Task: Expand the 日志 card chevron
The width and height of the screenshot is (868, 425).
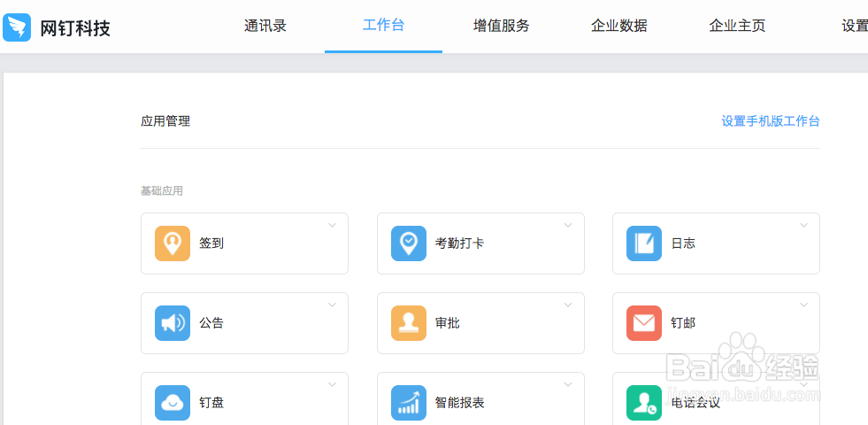Action: pos(803,225)
